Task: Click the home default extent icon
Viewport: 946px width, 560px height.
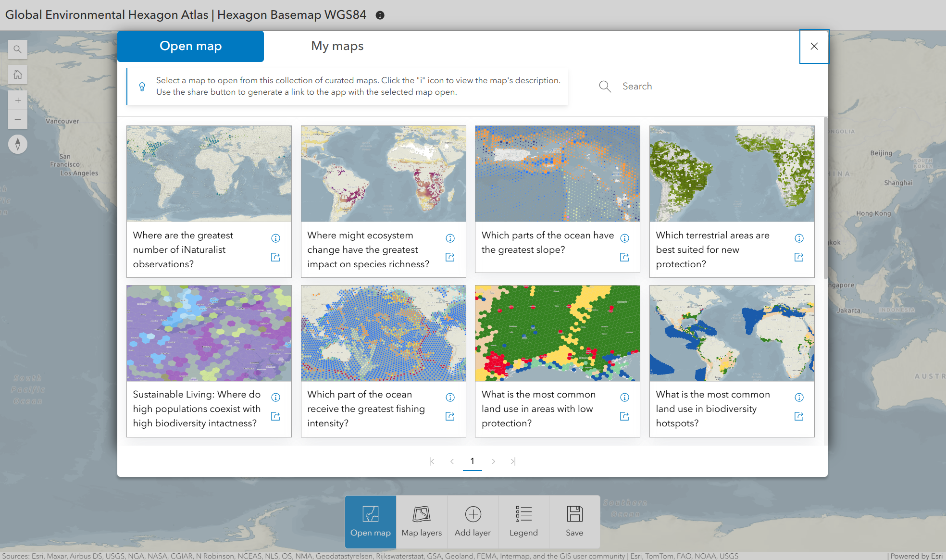Action: coord(18,75)
